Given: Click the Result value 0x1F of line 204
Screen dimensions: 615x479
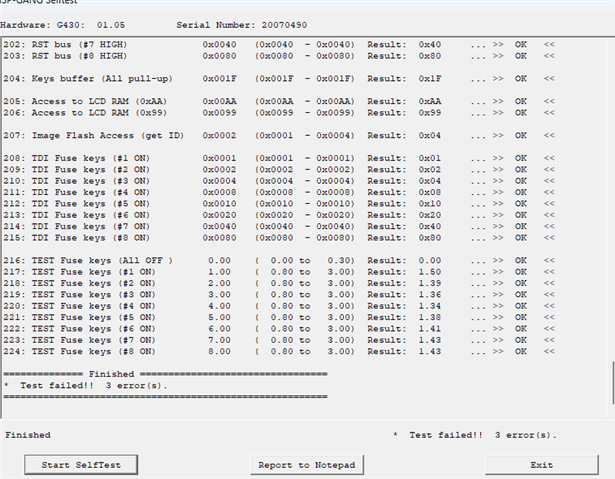Looking at the screenshot, I should [429, 78].
